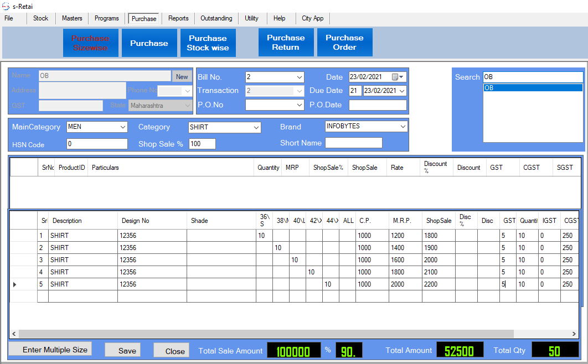Select OB in the search results list

(x=532, y=88)
